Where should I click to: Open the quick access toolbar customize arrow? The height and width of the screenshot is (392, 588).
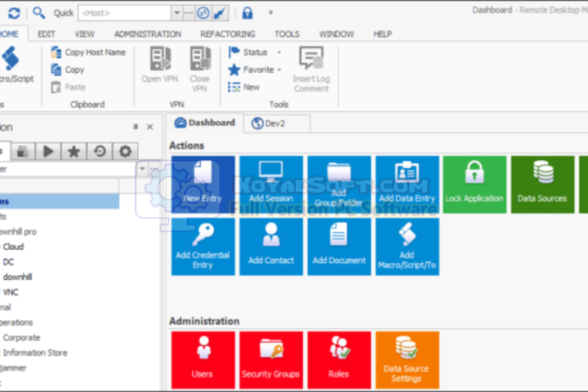click(270, 13)
